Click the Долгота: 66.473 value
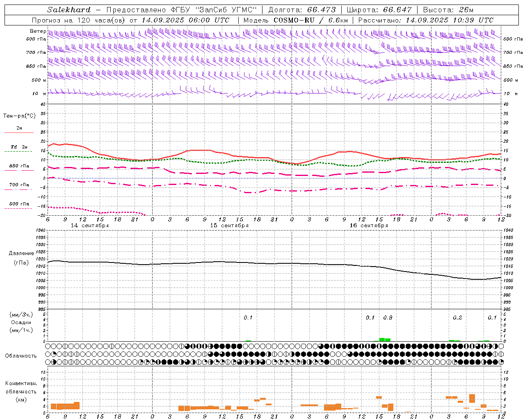 [x=302, y=9]
